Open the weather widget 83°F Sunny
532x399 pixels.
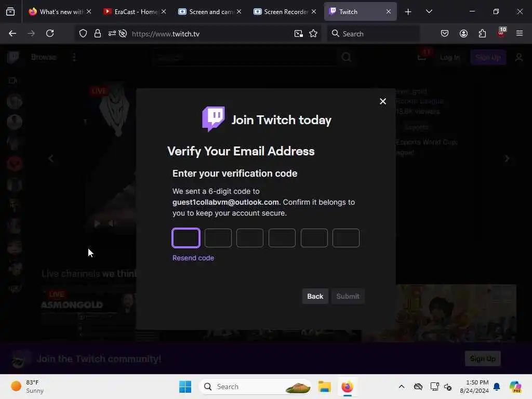coord(28,387)
